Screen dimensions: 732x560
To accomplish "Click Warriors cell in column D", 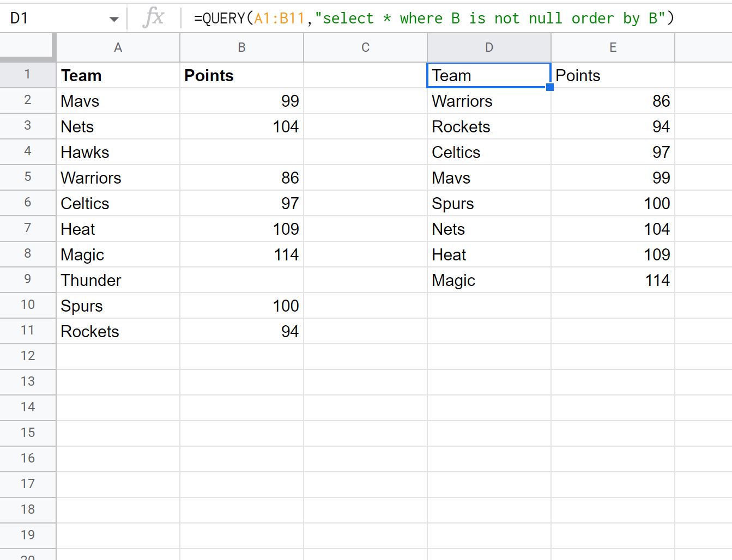I will coord(489,101).
